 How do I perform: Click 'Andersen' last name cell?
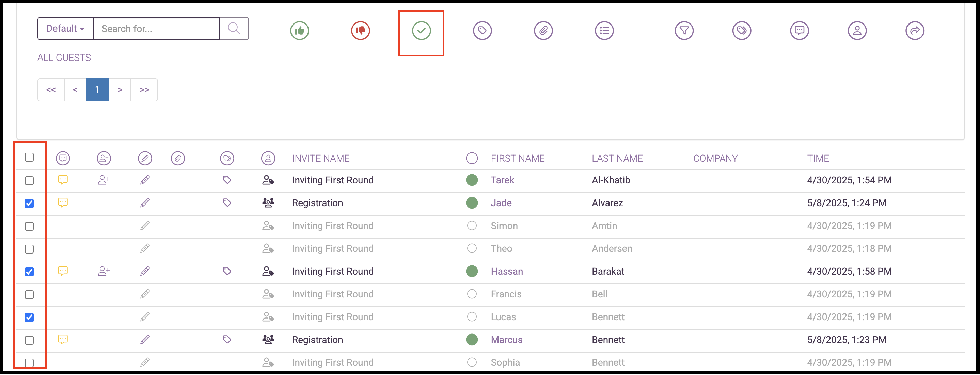point(612,248)
